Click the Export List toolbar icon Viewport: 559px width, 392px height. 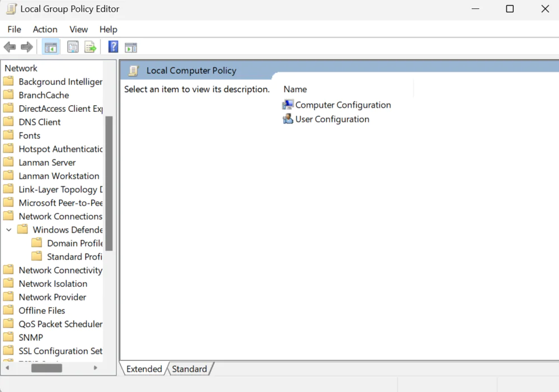point(90,47)
